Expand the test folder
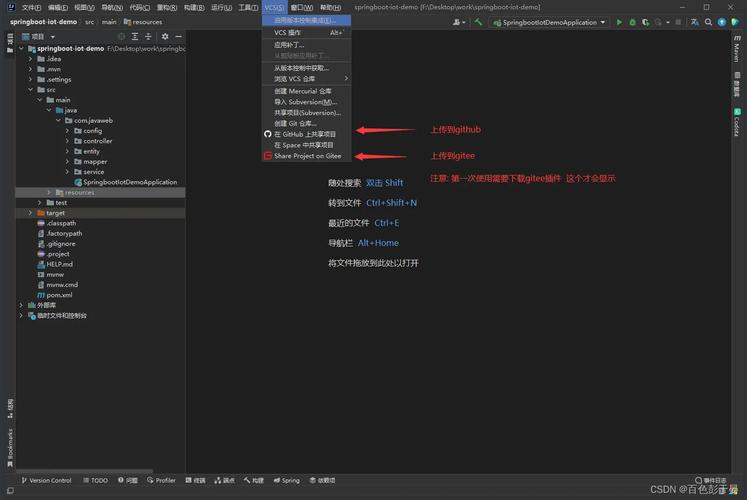747x500 pixels. coord(40,202)
